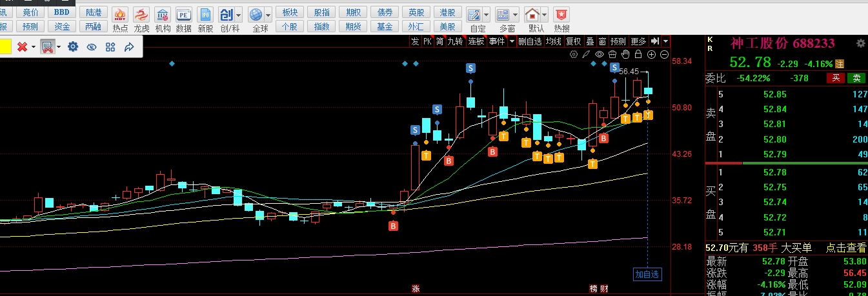Open the dropdown next to red X delete
Viewport: 868px width, 296px height.
point(32,46)
